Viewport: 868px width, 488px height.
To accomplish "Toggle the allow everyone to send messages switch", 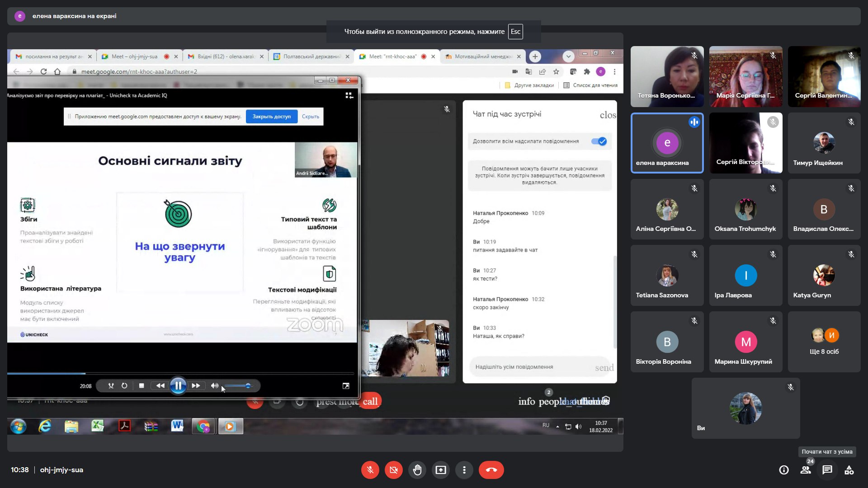I will point(599,141).
